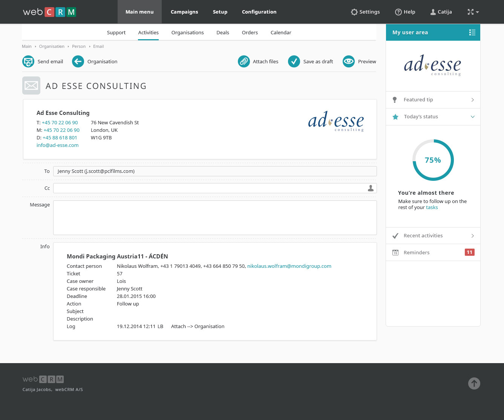This screenshot has height=420, width=504.
Task: Click the My user area header title
Action: (x=410, y=32)
